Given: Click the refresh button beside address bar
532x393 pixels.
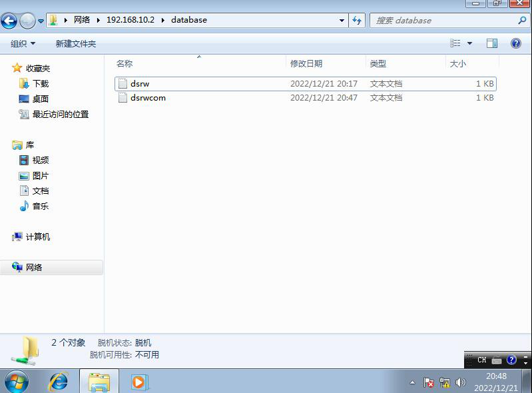Looking at the screenshot, I should (357, 21).
